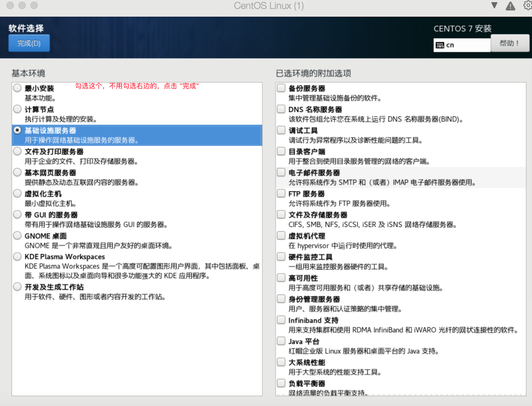Click the CENTOS 7 安装 title text

[x=463, y=29]
